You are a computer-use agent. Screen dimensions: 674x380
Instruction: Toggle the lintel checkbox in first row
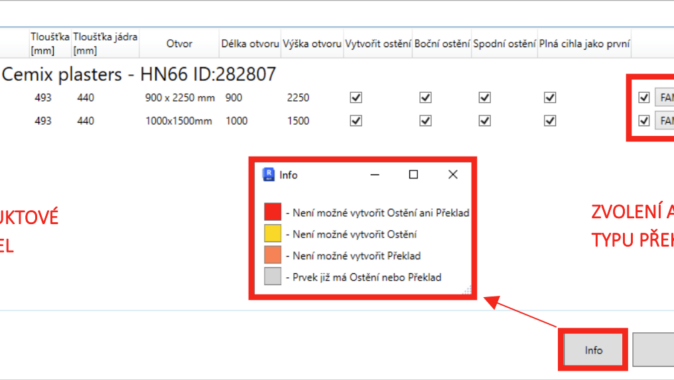(x=644, y=98)
